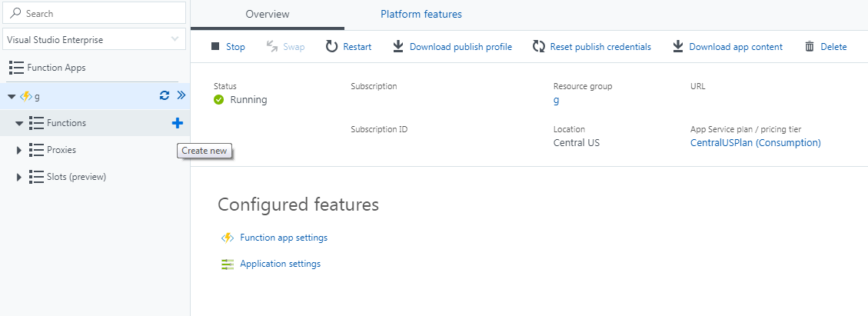Click the Search input field

pos(100,13)
